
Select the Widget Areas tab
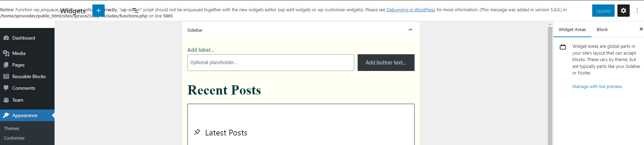point(572,30)
